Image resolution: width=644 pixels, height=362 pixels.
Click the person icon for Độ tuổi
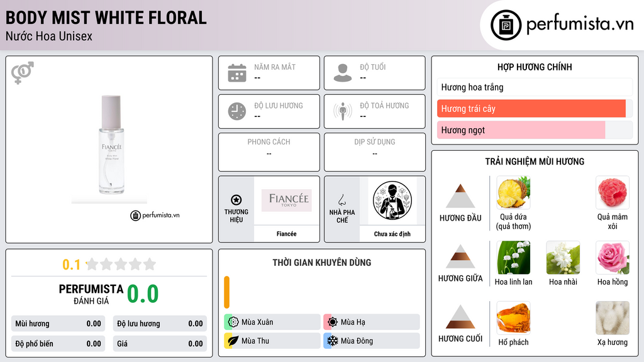tap(343, 73)
